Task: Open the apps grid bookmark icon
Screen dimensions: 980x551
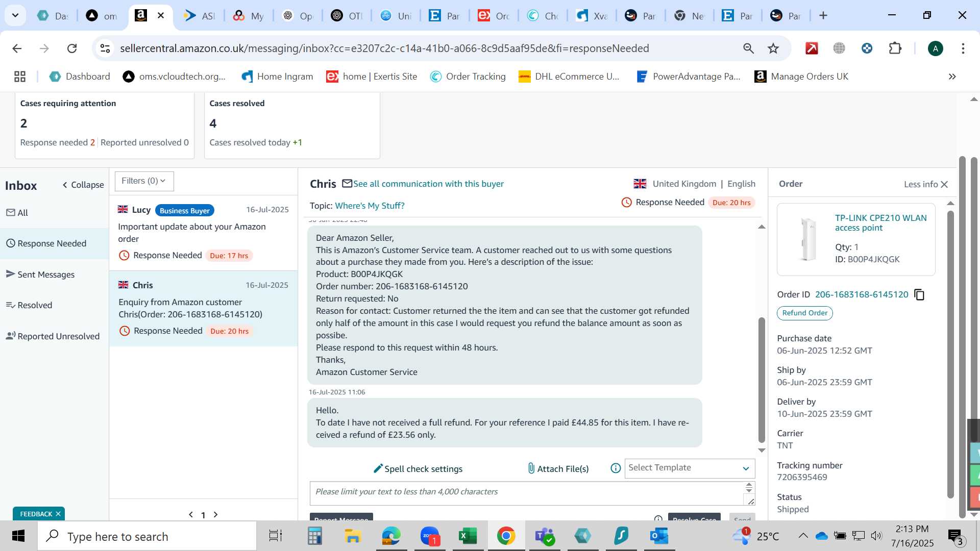Action: point(20,77)
